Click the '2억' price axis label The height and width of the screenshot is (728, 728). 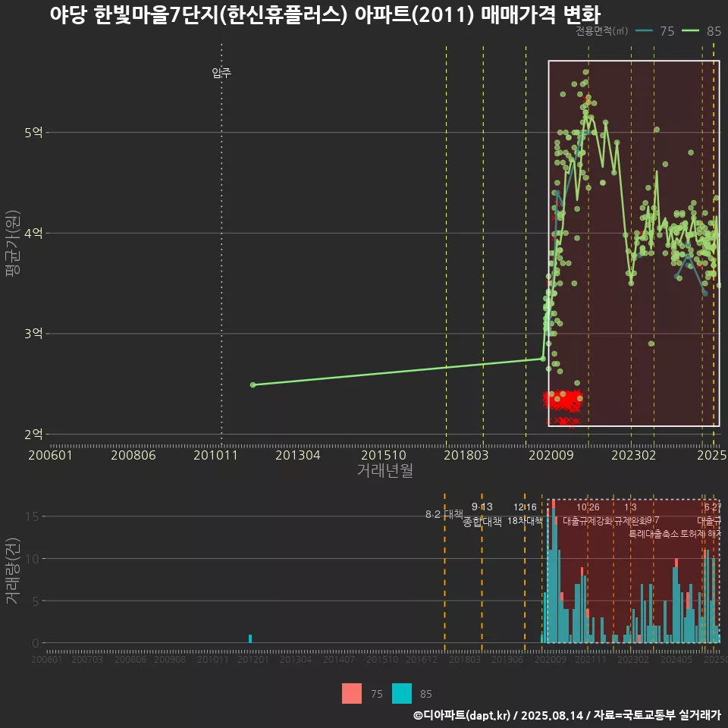coord(33,434)
